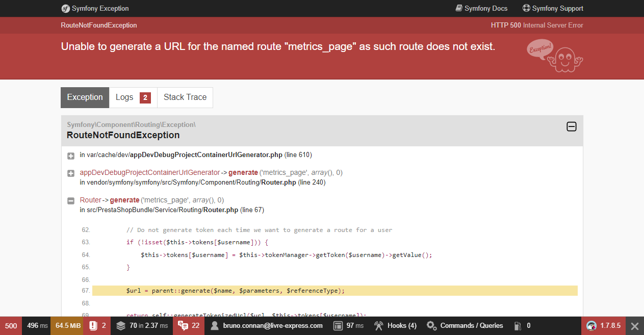Screen dimensions: 644x335
Task: Click Router.php (line 67) file path
Action: 172,210
